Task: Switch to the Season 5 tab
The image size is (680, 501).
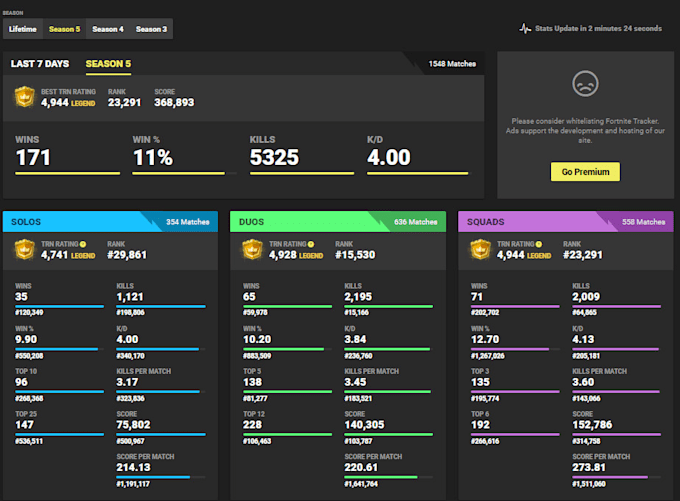Action: (x=64, y=29)
